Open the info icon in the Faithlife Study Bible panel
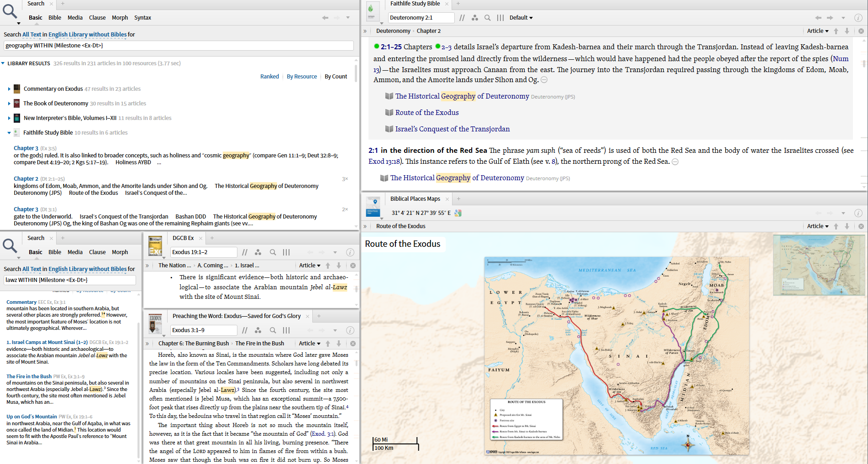868x464 pixels. [858, 18]
